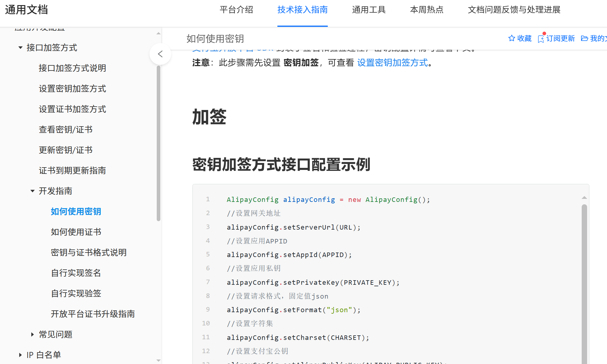
Task: Open the 本周热点 tab
Action: 426,10
